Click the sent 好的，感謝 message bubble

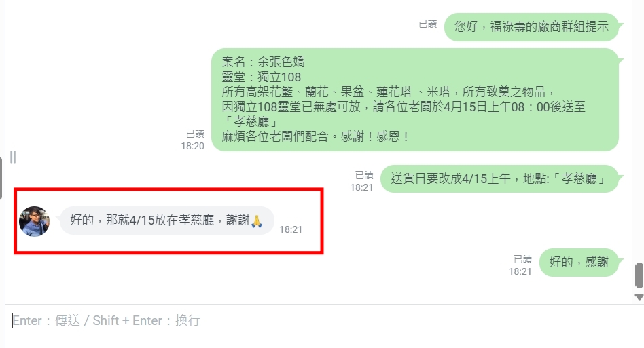tap(579, 263)
